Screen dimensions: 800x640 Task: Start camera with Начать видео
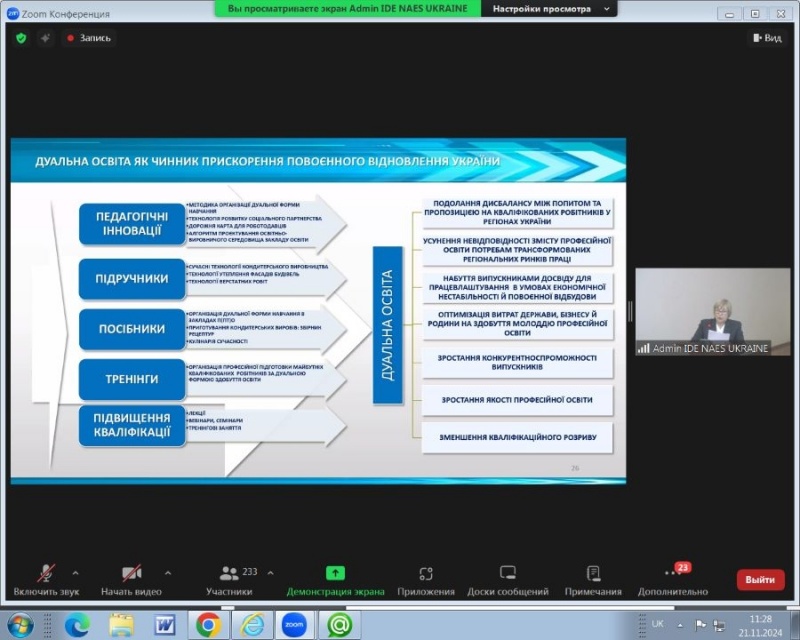pos(131,578)
